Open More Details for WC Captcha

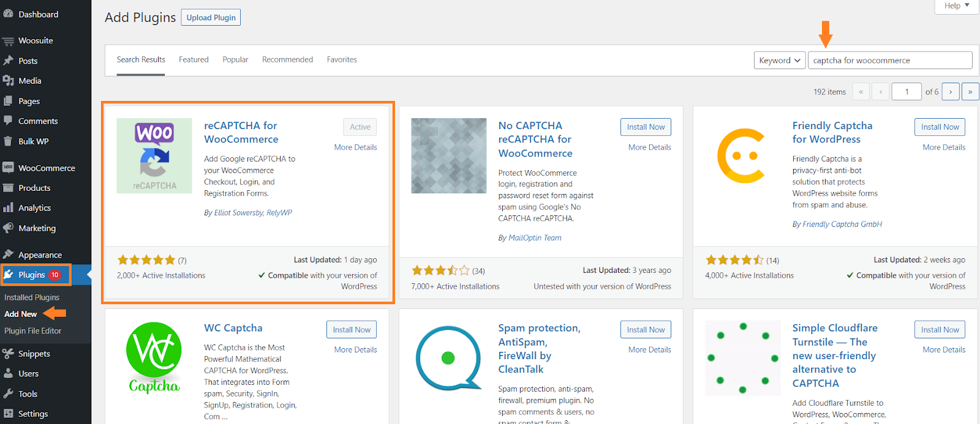click(x=356, y=350)
